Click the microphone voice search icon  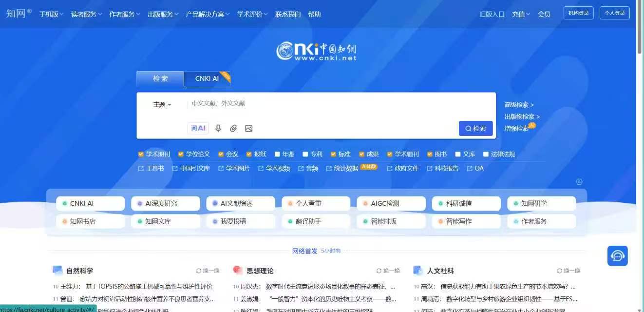[218, 128]
